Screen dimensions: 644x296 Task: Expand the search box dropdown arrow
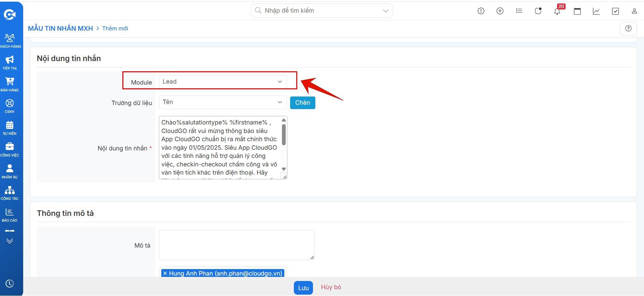point(386,11)
